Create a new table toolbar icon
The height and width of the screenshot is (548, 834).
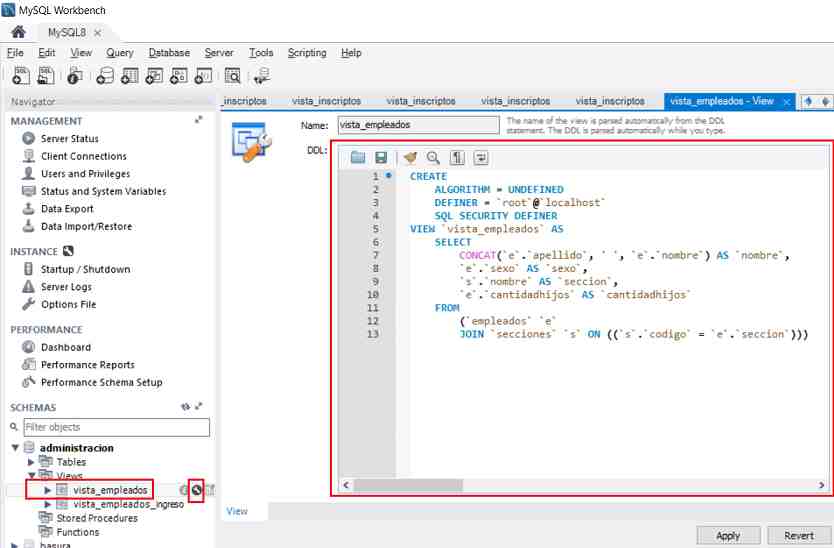129,76
